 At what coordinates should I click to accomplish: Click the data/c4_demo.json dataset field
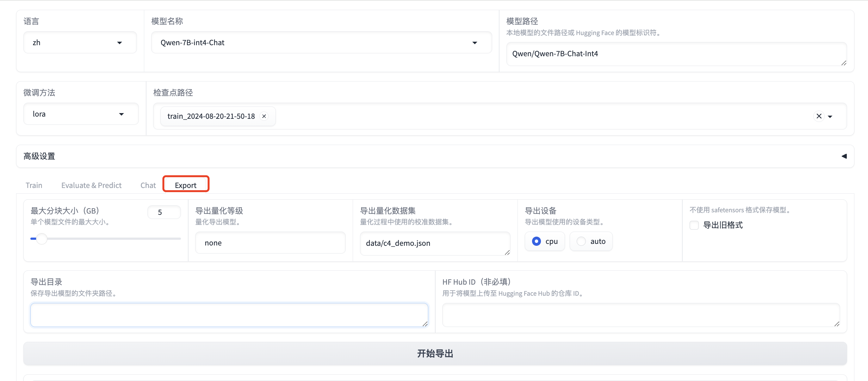point(435,243)
